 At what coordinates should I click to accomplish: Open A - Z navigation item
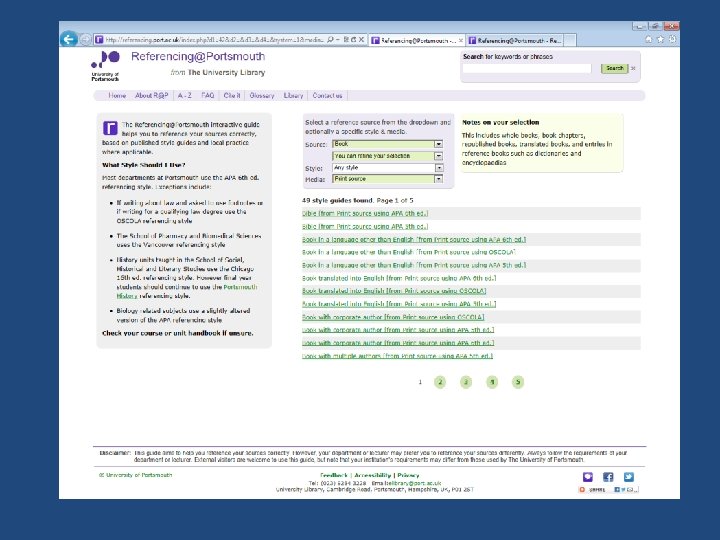[x=185, y=96]
